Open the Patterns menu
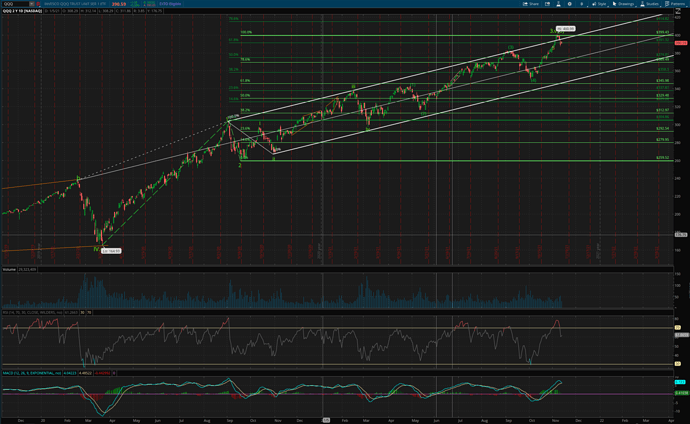The width and height of the screenshot is (690, 424). click(x=675, y=4)
